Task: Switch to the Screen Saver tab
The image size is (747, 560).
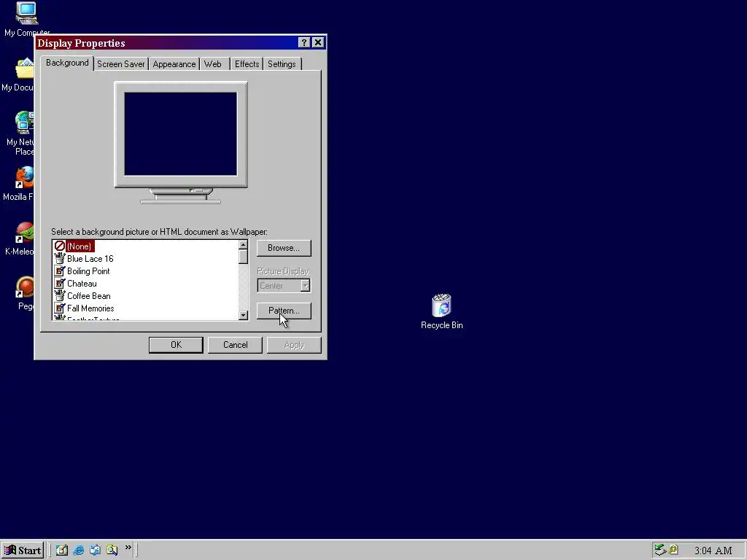Action: click(120, 64)
